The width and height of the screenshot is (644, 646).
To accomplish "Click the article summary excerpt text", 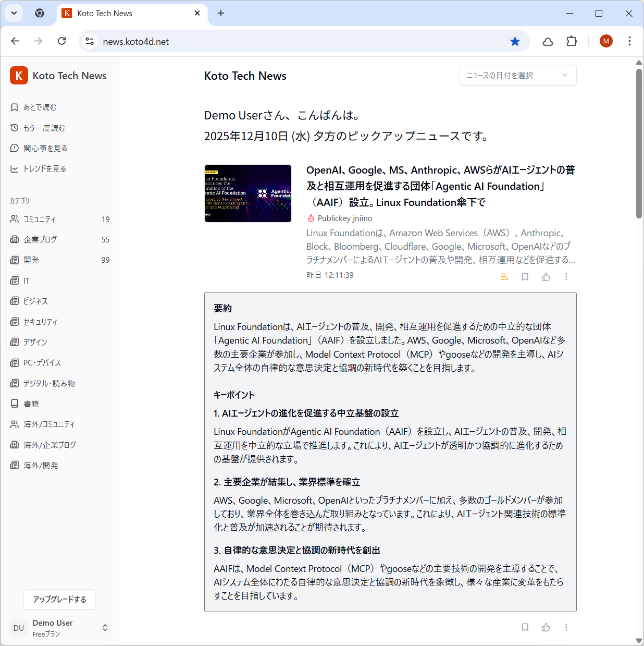I will tap(441, 247).
